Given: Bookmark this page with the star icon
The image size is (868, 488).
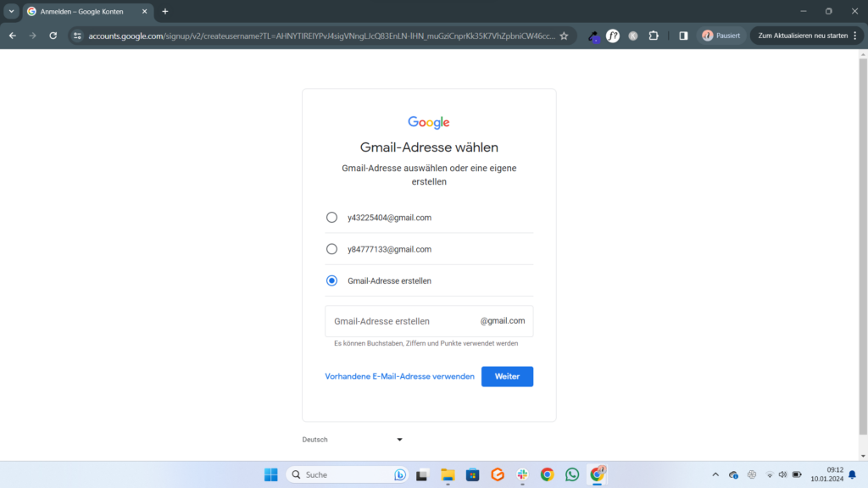Looking at the screenshot, I should pos(564,36).
